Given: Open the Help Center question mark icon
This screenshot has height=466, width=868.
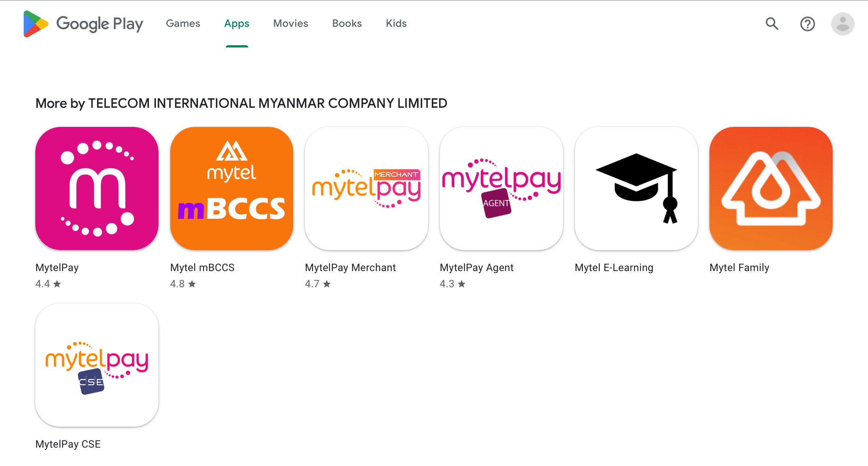Looking at the screenshot, I should point(807,24).
